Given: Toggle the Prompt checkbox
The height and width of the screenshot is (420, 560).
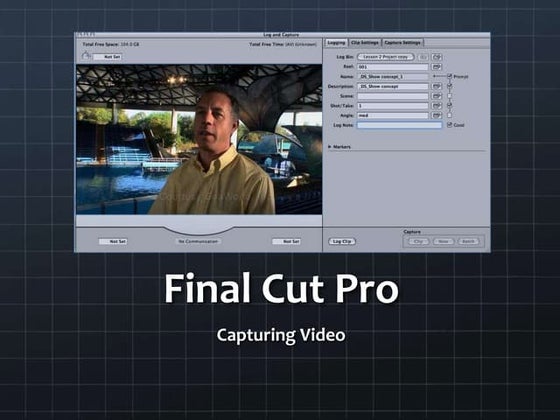Looking at the screenshot, I should [x=450, y=76].
